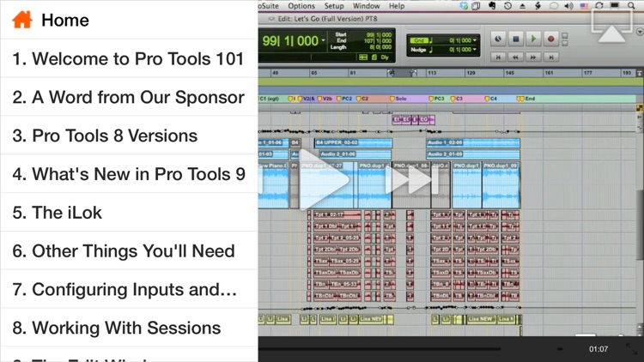Click bar 113 on the timeline ruler

pos(432,73)
